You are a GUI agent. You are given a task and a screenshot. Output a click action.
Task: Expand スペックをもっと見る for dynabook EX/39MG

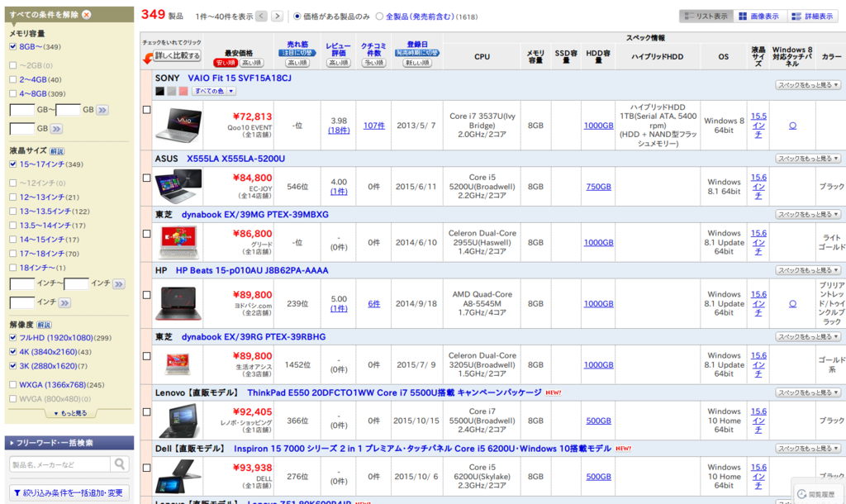(x=808, y=215)
